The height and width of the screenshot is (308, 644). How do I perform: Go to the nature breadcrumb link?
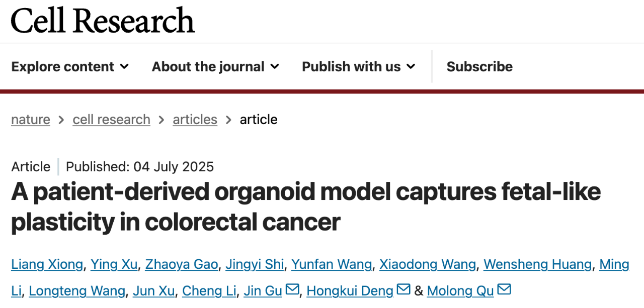click(x=31, y=120)
